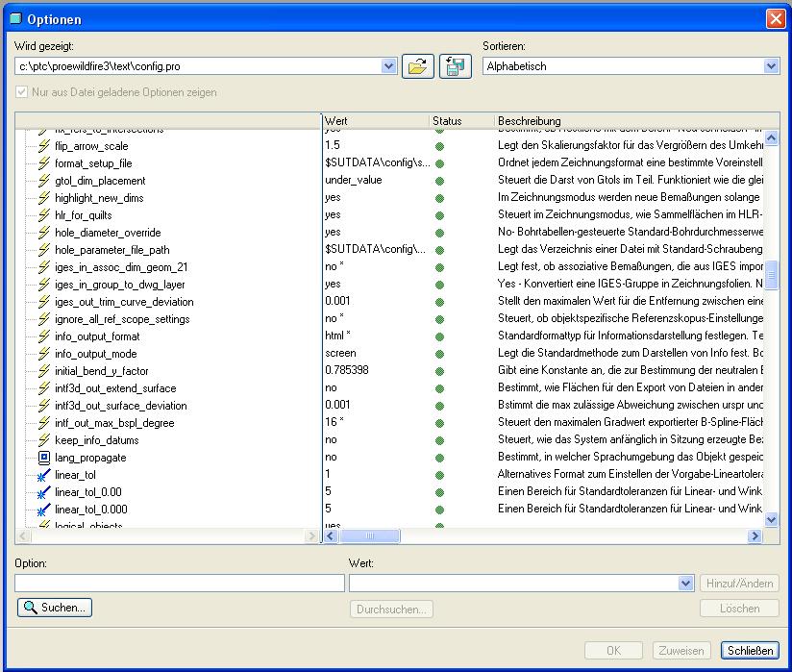Click the square icon next to lang_propagate
The image size is (792, 672).
click(x=43, y=458)
